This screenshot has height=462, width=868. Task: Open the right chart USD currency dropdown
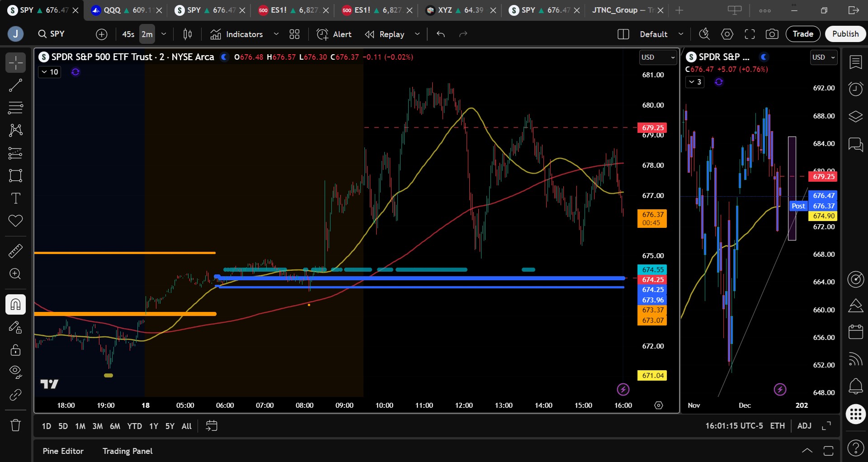824,57
